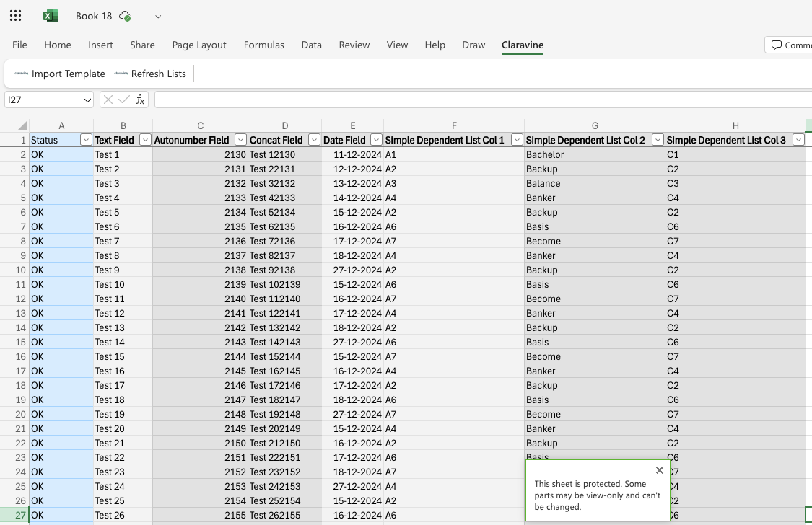
Task: Switch to the Home tab
Action: (58, 45)
